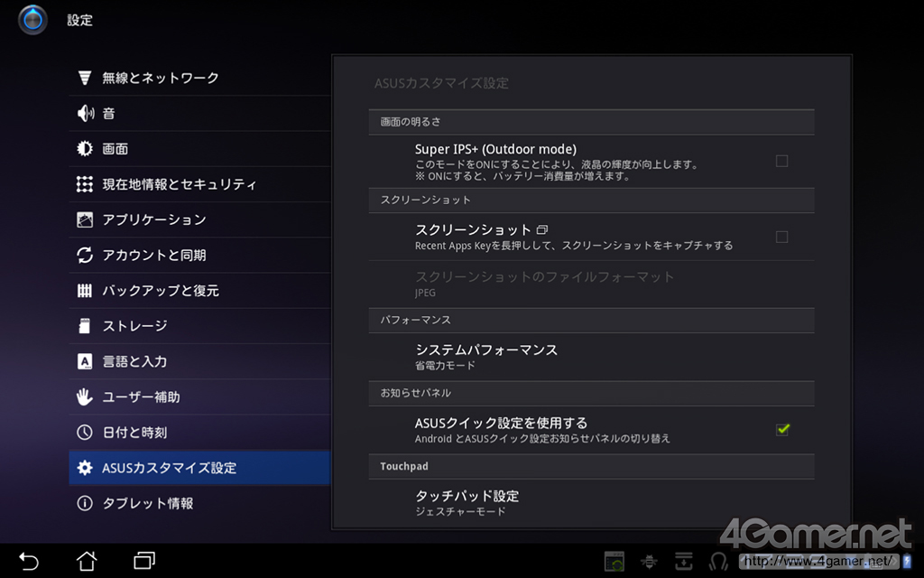Open スクリーンショットのファイルフォーマット option
This screenshot has width=924, height=578.
pyautogui.click(x=592, y=284)
